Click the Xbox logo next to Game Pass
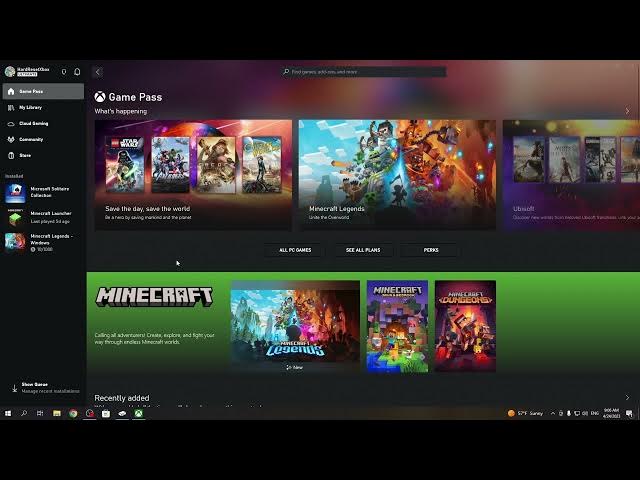 tap(100, 97)
